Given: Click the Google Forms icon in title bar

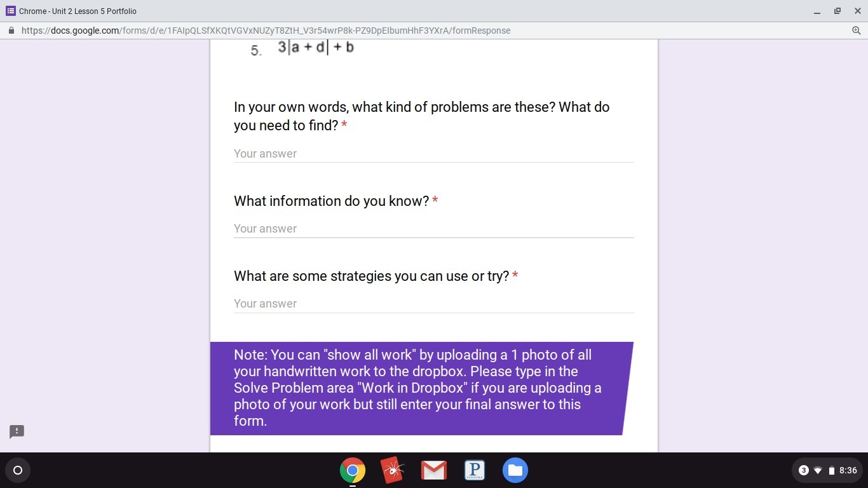Looking at the screenshot, I should 10,11.
